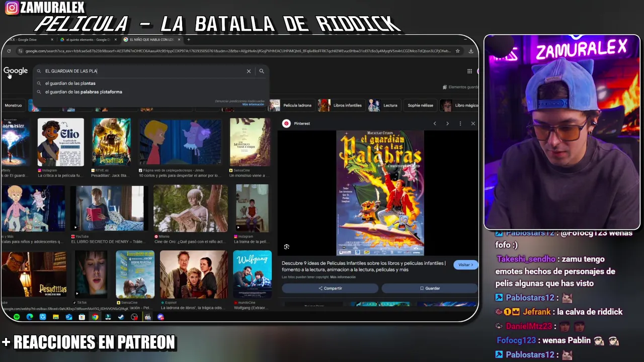644x362 pixels.
Task: Click the ZAMURALEX Instagram icon overlay
Action: 12,8
